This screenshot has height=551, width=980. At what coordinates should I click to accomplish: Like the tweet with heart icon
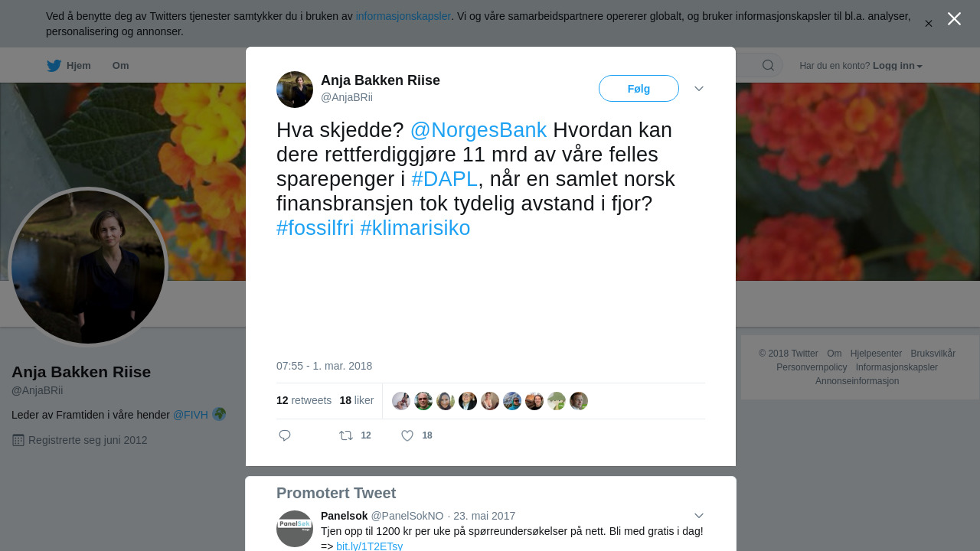407,435
